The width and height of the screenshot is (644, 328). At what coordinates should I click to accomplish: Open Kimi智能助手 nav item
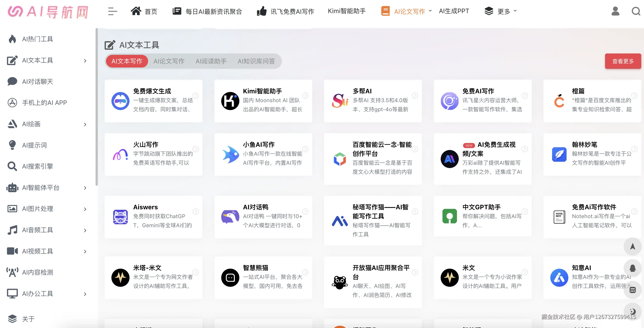347,11
